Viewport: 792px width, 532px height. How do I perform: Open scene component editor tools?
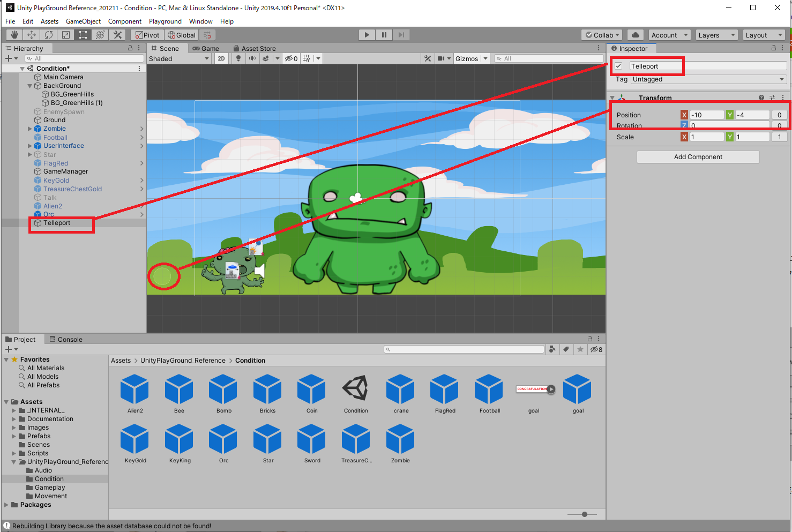428,58
